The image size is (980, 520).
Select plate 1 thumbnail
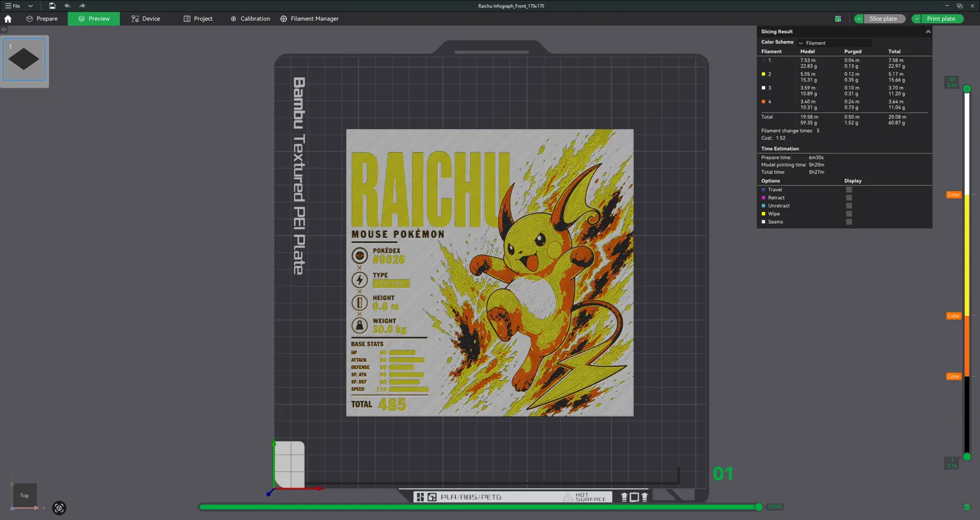click(x=24, y=59)
